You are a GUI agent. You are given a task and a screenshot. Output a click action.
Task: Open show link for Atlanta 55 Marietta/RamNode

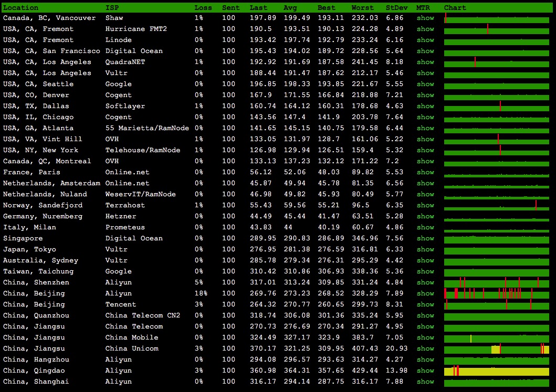[x=425, y=128]
